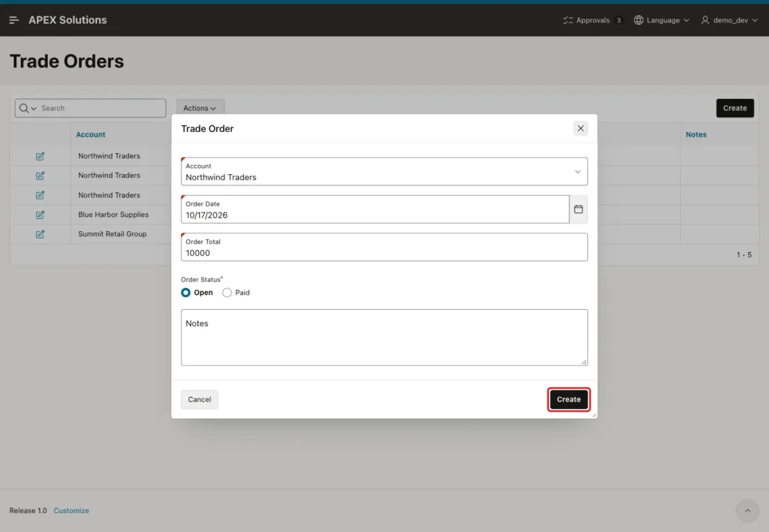Click the edit icon for the first Northwind Traders row

[41, 156]
